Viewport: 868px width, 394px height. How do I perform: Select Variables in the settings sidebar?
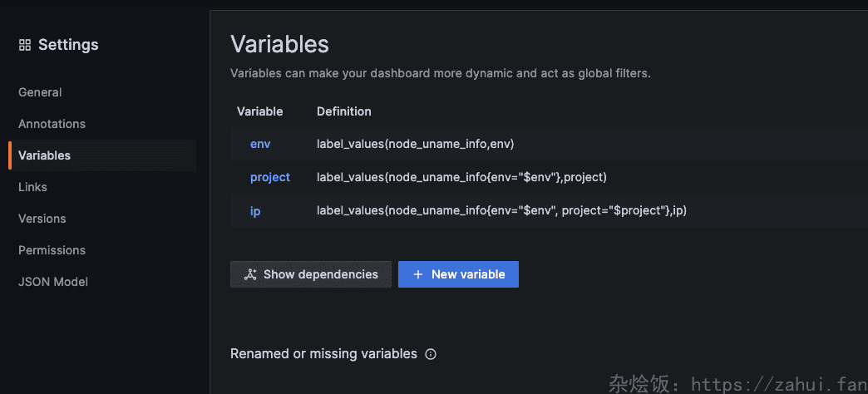(x=44, y=155)
